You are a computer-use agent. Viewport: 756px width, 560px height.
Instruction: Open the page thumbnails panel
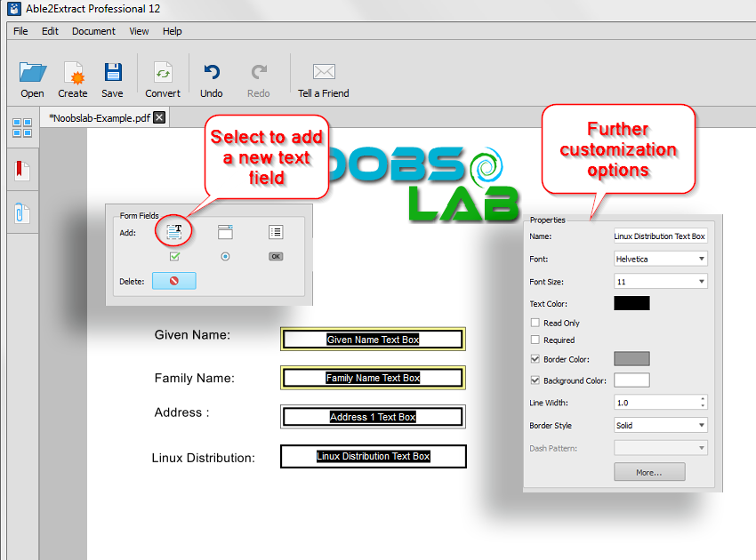click(22, 127)
